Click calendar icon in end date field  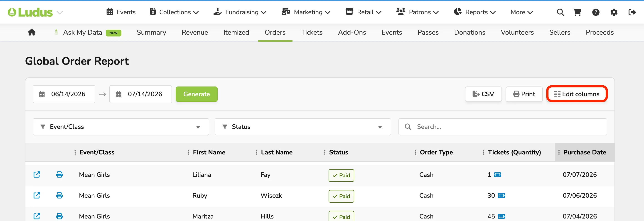click(x=118, y=94)
